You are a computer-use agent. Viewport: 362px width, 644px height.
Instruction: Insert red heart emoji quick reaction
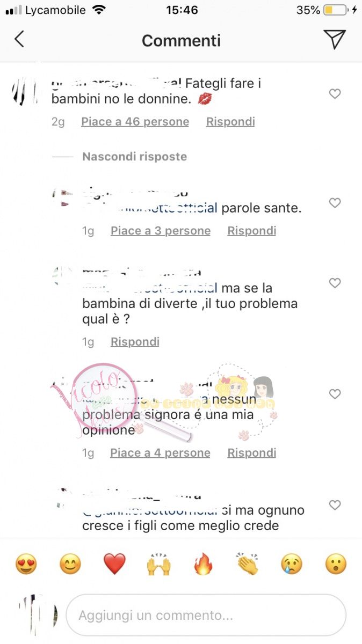click(114, 565)
